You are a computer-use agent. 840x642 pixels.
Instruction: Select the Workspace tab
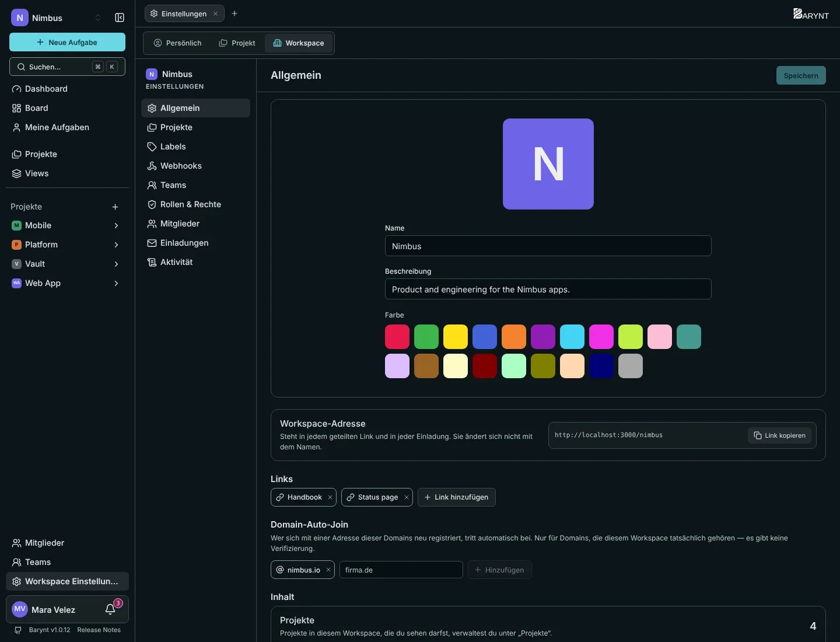299,43
